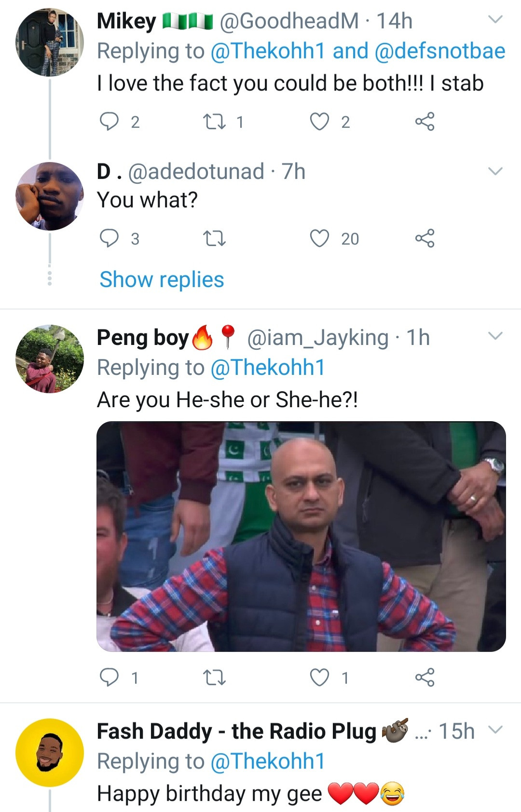Open options chevron on Mikey's tweet
521x812 pixels.
point(495,20)
